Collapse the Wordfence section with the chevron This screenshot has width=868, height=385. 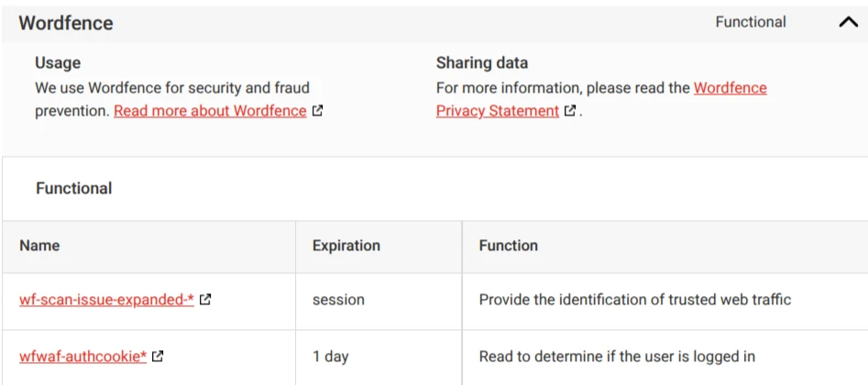tap(848, 23)
